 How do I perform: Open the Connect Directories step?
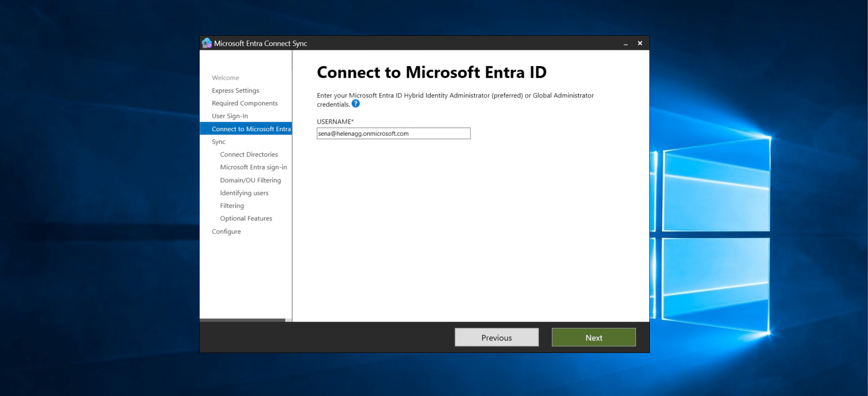tap(249, 155)
